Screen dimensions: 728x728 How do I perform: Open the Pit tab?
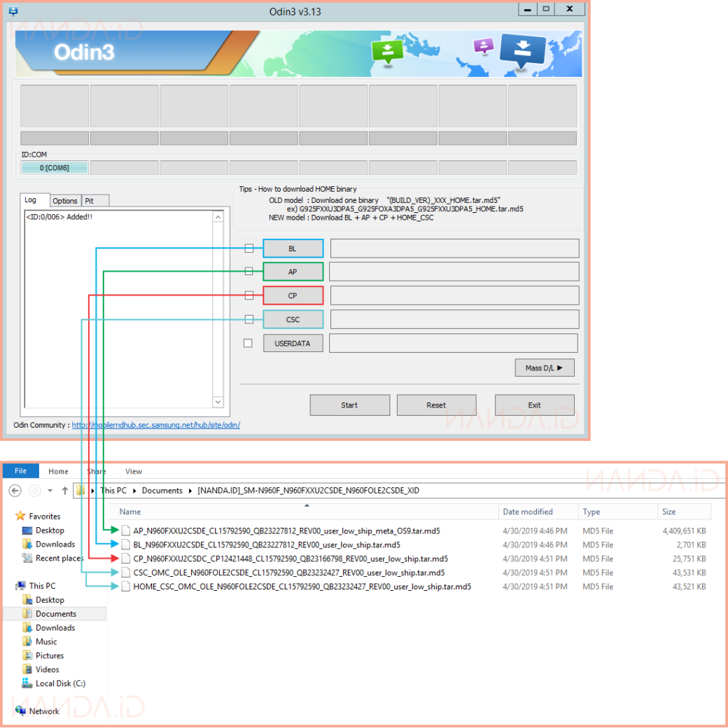pos(90,201)
